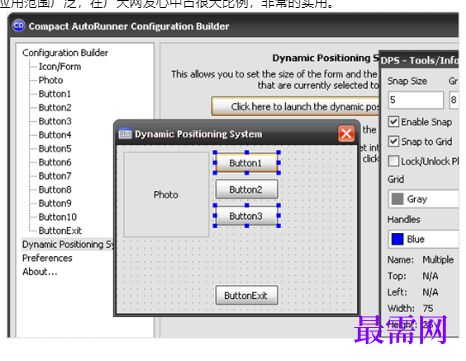This screenshot has height=361, width=466.
Task: Click the grid size field showing 8
Action: (454, 100)
